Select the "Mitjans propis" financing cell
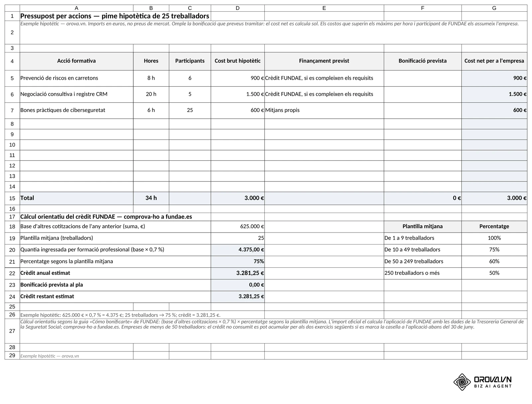The height and width of the screenshot is (404, 532). 324,110
